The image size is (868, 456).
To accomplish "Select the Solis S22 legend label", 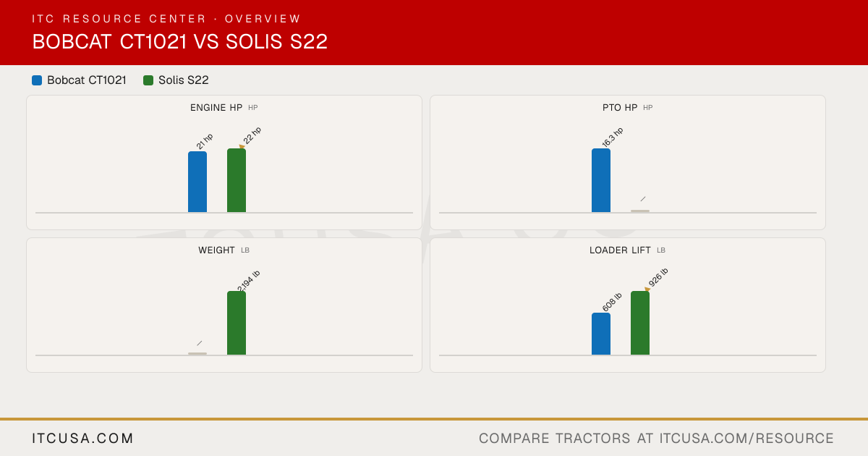I will (184, 80).
